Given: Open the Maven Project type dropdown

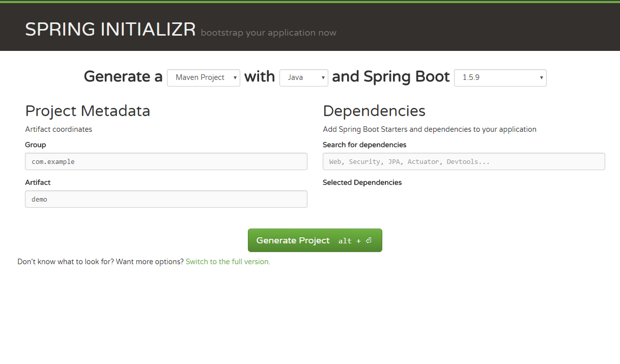Looking at the screenshot, I should coord(204,78).
